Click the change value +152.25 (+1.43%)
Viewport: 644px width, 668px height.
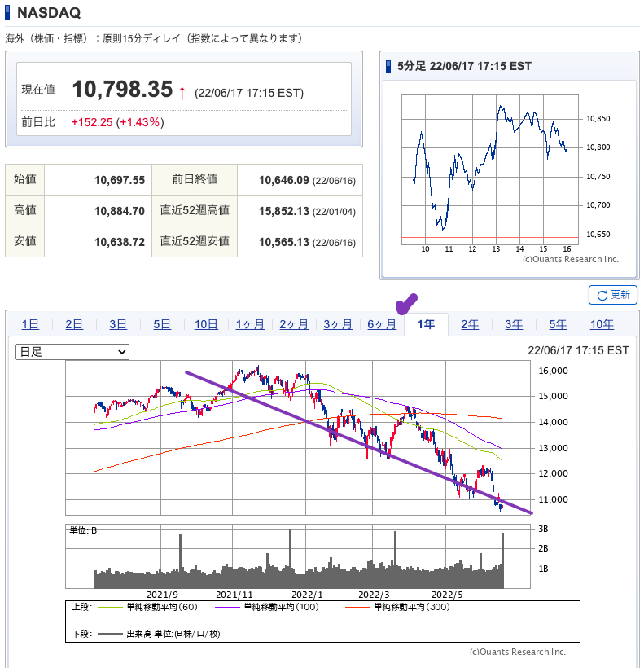click(117, 123)
